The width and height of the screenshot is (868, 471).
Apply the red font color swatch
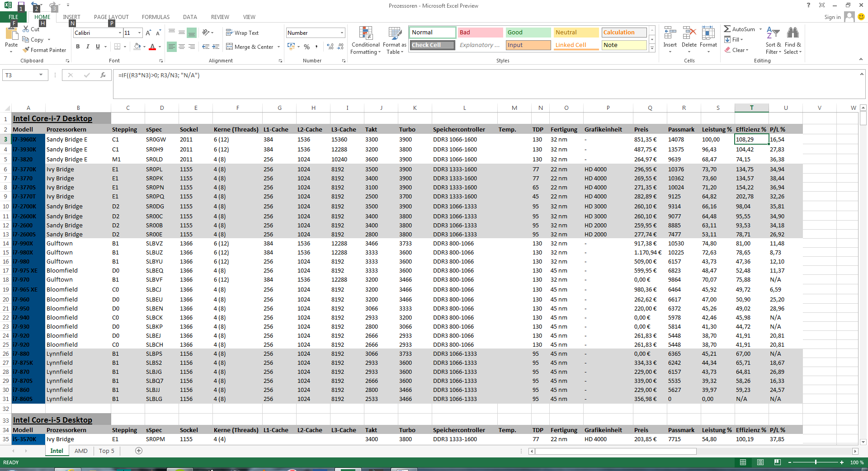coord(152,47)
